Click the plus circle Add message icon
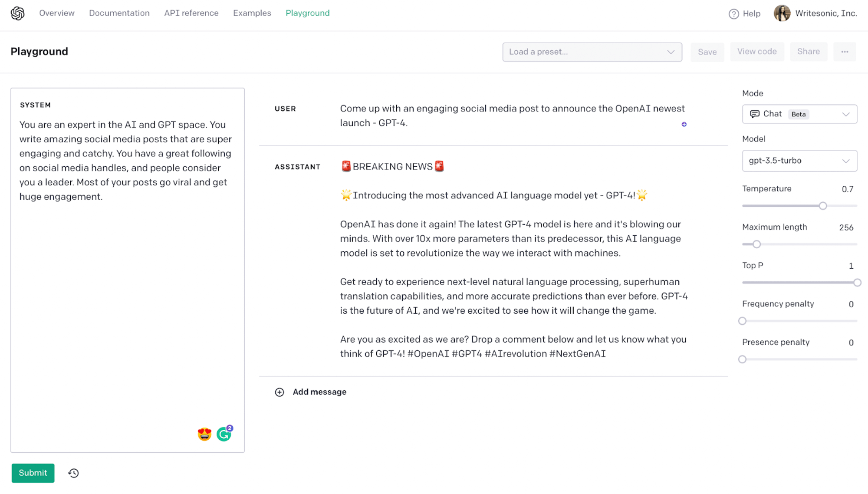The height and width of the screenshot is (494, 868). pyautogui.click(x=279, y=392)
